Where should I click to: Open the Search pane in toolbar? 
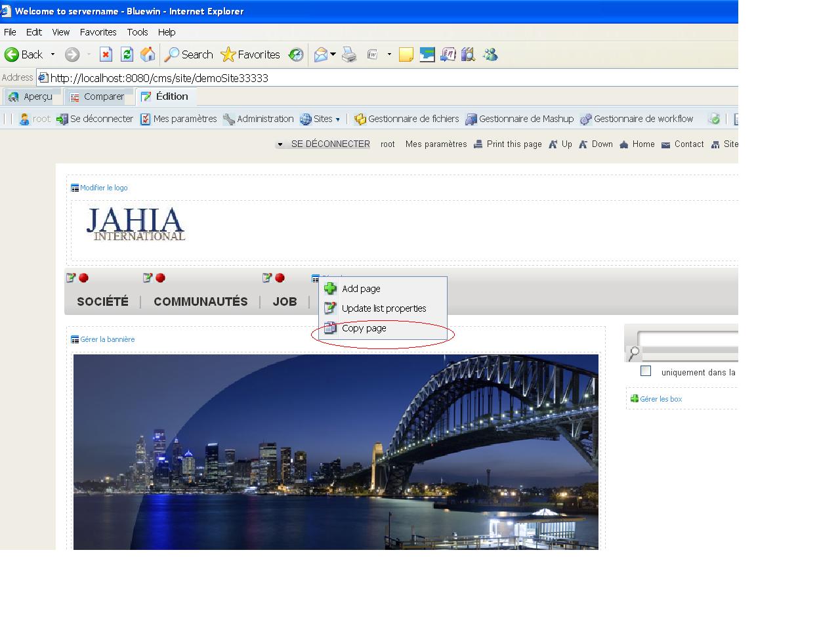(x=188, y=54)
